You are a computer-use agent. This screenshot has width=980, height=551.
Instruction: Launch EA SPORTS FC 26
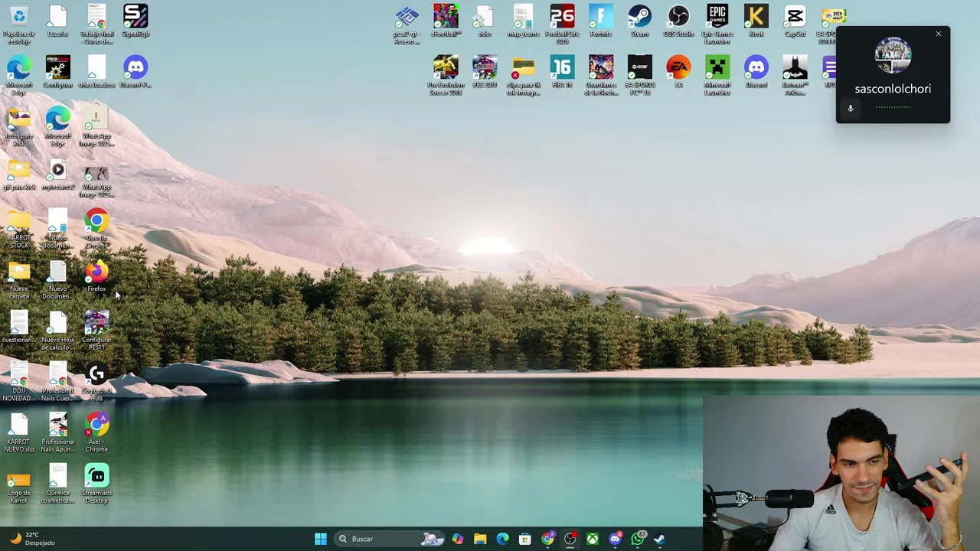coord(639,75)
